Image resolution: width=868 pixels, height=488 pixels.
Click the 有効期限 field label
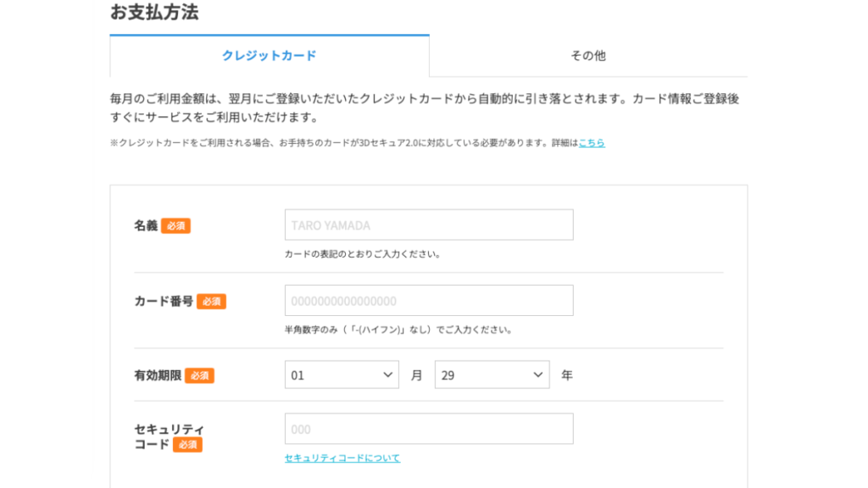pyautogui.click(x=158, y=375)
